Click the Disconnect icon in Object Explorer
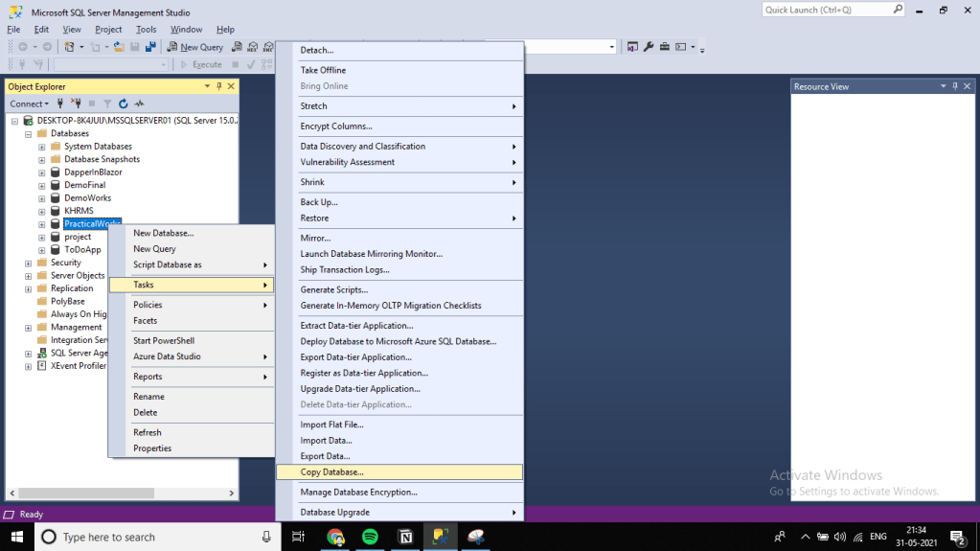 76,103
